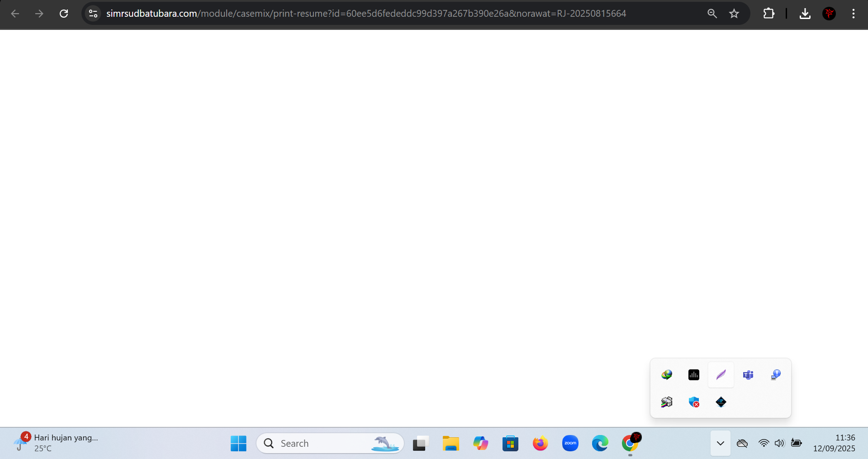Image resolution: width=868 pixels, height=459 pixels.
Task: Reload the print-resume page
Action: tap(64, 14)
